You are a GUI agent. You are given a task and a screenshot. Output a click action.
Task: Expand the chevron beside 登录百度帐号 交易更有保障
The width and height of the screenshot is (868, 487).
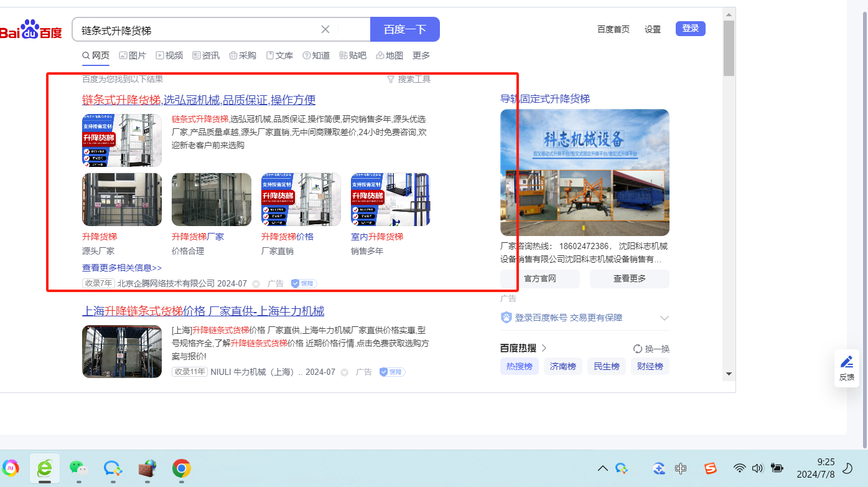coord(665,318)
